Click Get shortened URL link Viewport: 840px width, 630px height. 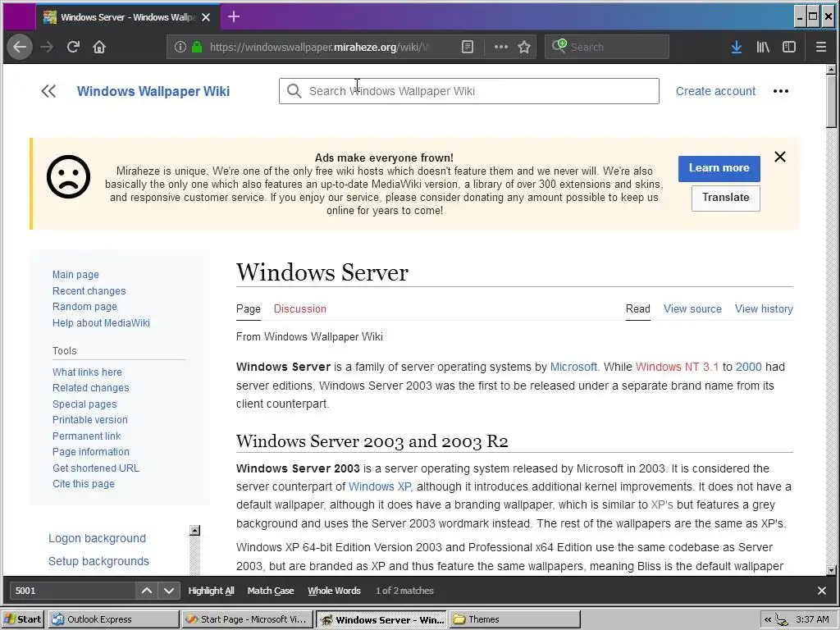pyautogui.click(x=96, y=468)
